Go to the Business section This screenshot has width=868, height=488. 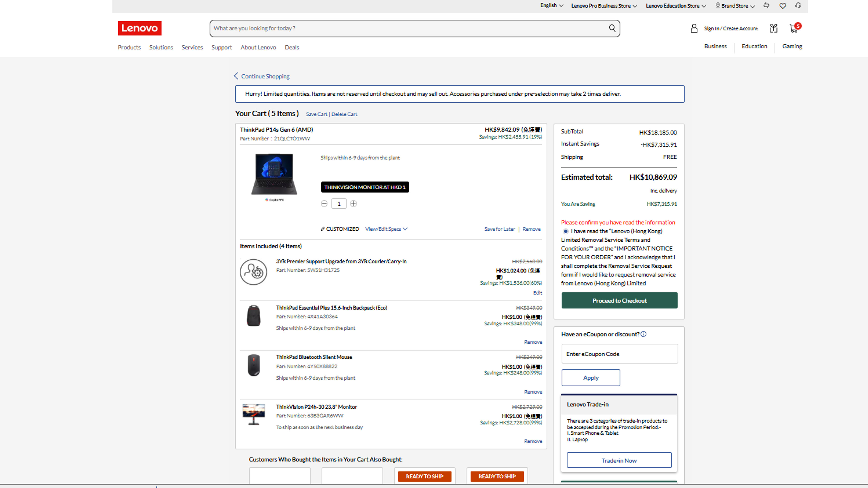(x=715, y=47)
